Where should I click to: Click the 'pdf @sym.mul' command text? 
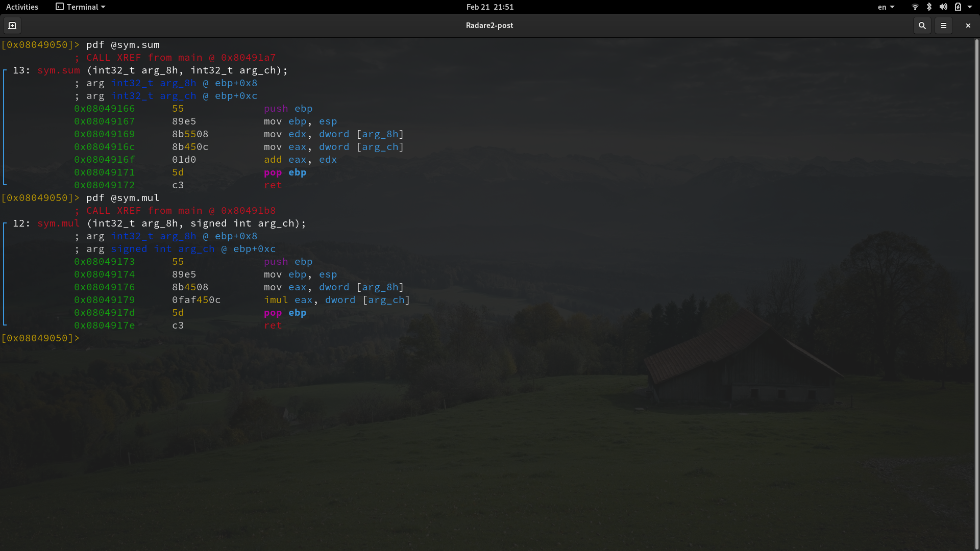point(122,198)
